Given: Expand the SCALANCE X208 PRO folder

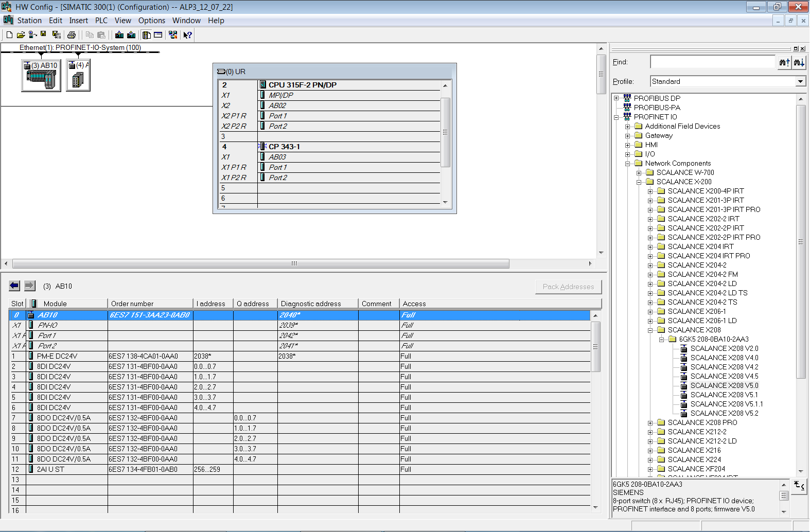Looking at the screenshot, I should tap(650, 423).
